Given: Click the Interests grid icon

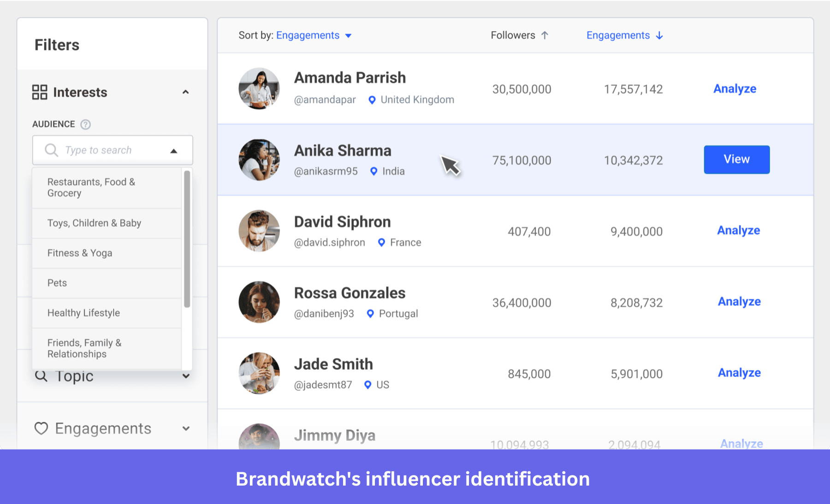Looking at the screenshot, I should click(x=39, y=92).
